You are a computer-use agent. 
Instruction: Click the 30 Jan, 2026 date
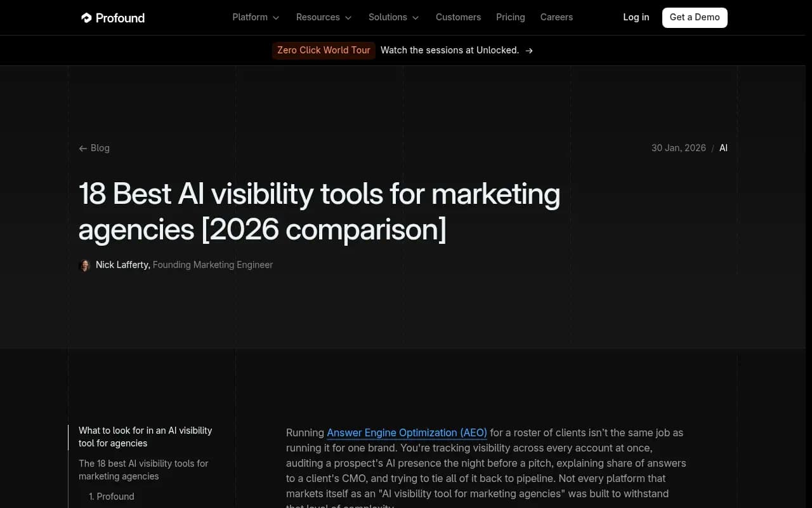coord(679,148)
